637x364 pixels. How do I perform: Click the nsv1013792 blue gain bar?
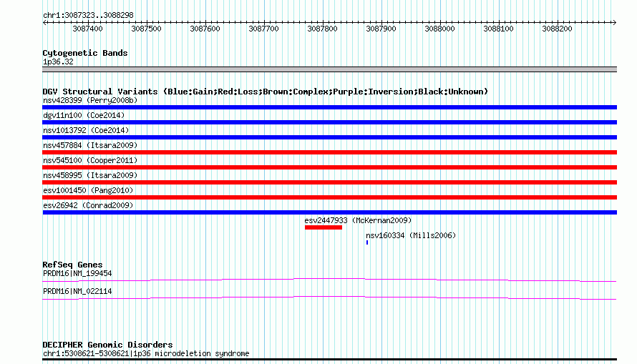coord(329,137)
